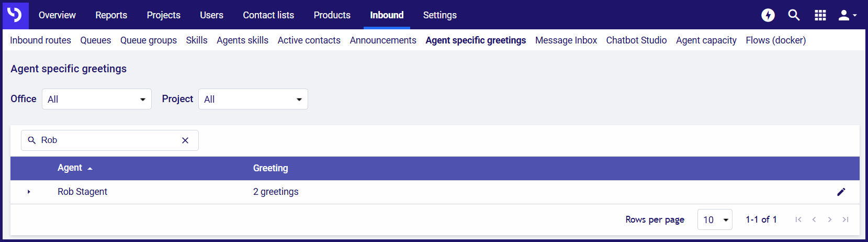The height and width of the screenshot is (242, 868).
Task: Go to first page arrow
Action: 798,219
